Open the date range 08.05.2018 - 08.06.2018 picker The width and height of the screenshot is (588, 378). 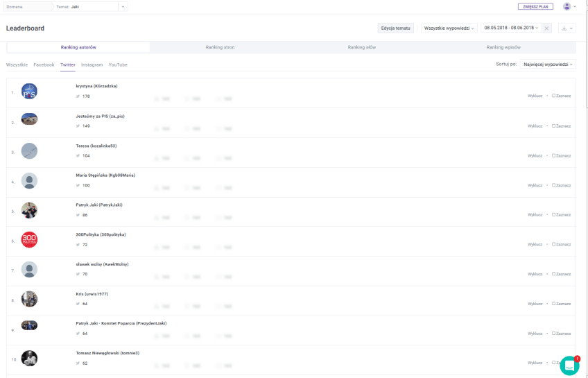510,28
